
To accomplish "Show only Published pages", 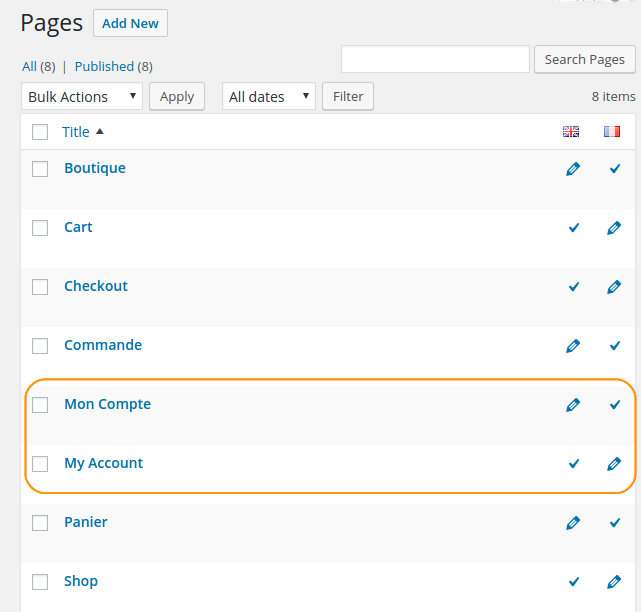I will click(x=114, y=66).
